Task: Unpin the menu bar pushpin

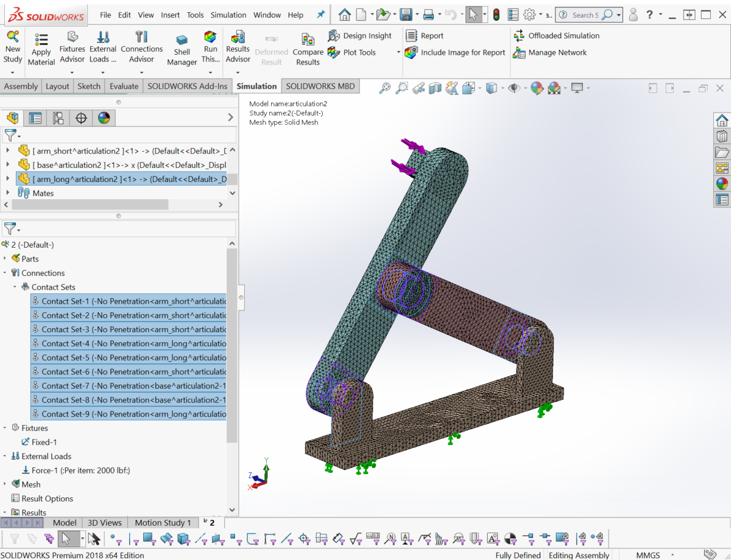Action: coord(321,14)
